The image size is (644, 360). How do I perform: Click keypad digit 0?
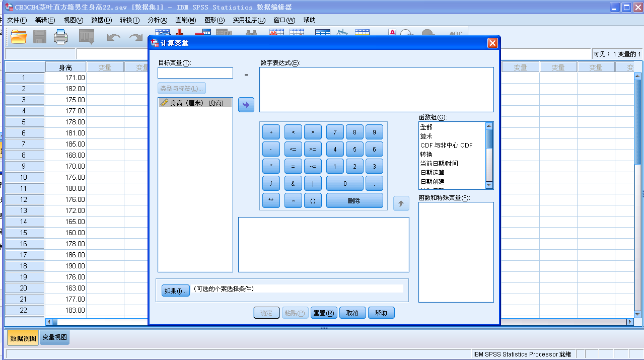pos(345,184)
